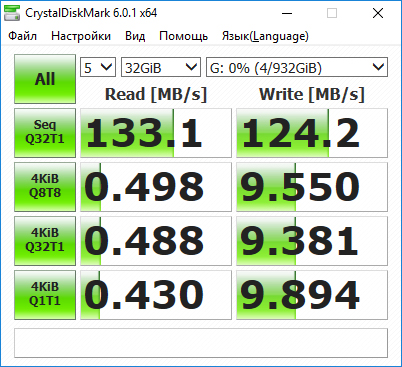This screenshot has width=402, height=367.
Task: Start the 4KiB Q32T1 test
Action: tap(45, 241)
